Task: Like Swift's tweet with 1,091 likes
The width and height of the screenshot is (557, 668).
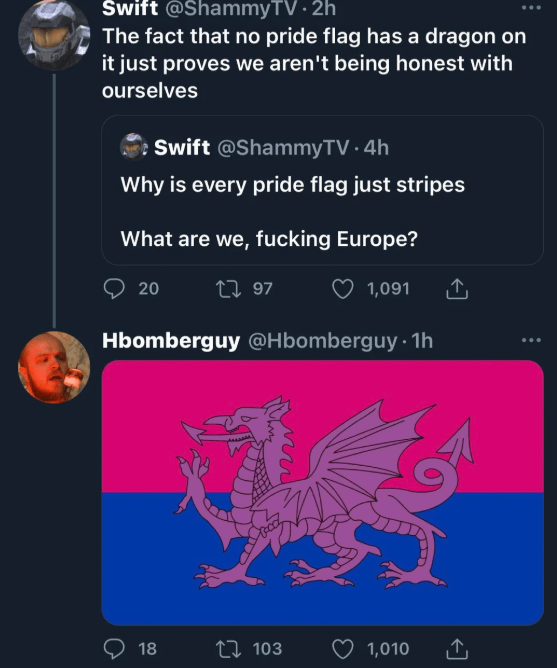Action: click(343, 289)
